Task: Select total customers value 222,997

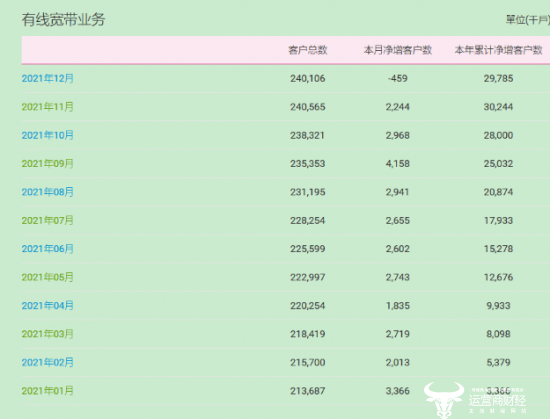Action: coord(308,277)
